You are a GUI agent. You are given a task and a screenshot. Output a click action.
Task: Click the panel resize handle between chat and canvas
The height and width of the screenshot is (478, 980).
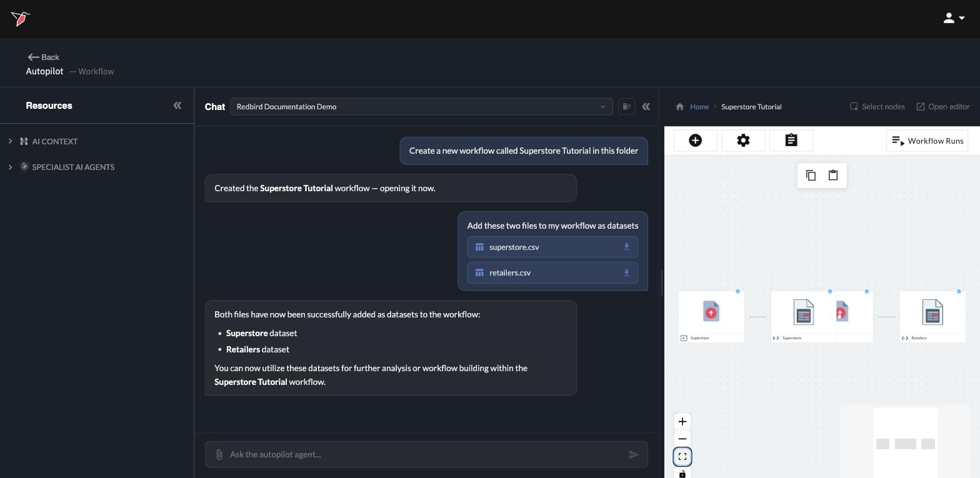coord(661,282)
